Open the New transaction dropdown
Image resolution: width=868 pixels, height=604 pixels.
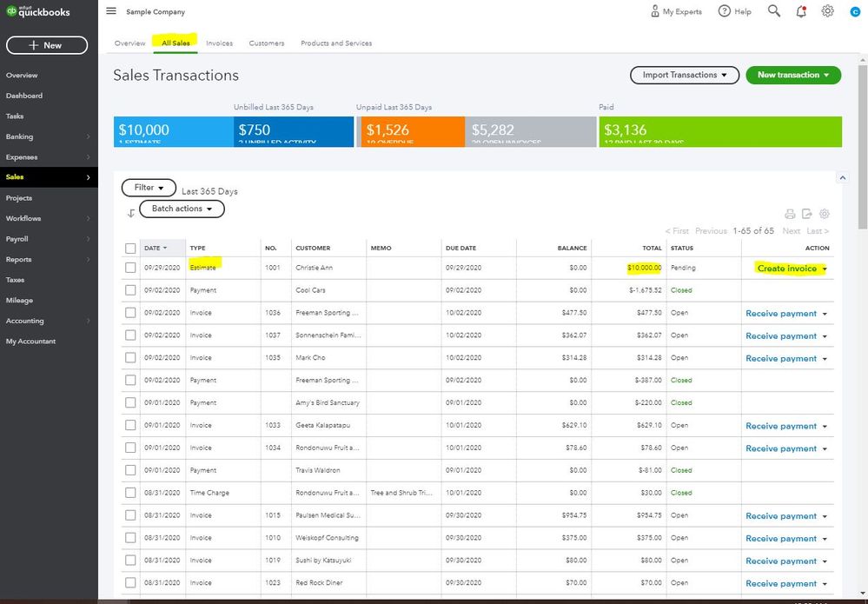tap(793, 75)
